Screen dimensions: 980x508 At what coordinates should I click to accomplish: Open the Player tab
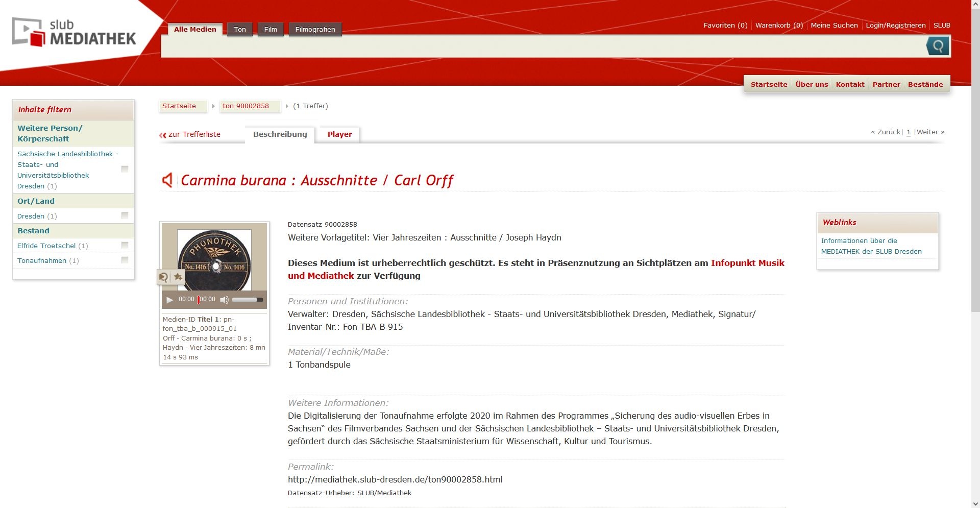[x=340, y=134]
